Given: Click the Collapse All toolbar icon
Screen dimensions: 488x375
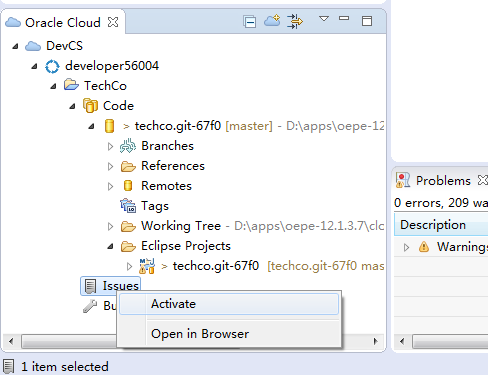Looking at the screenshot, I should click(x=250, y=22).
